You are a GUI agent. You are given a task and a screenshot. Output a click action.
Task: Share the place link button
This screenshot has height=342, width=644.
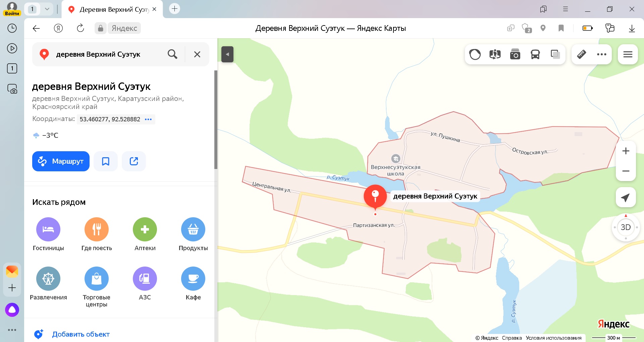[134, 161]
